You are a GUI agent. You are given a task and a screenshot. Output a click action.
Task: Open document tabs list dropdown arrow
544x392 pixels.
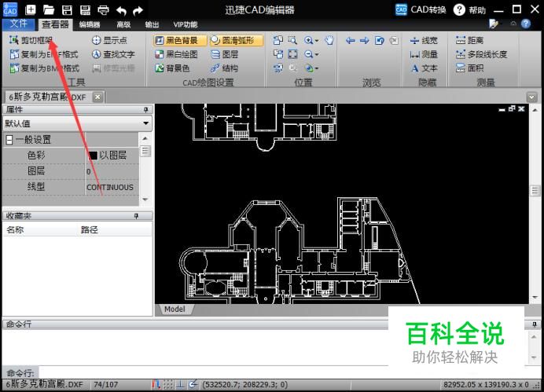532,97
